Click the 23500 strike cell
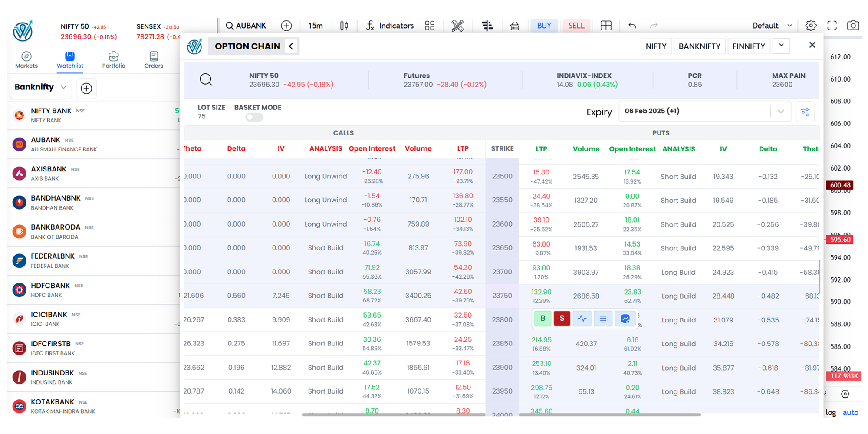Image resolution: width=868 pixels, height=434 pixels. point(502,176)
